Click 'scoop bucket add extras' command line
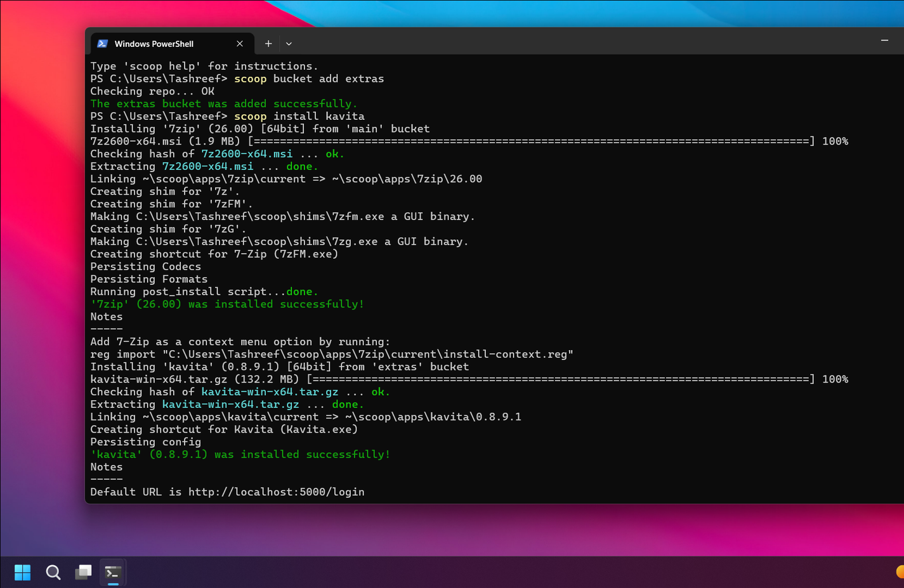 pyautogui.click(x=237, y=79)
